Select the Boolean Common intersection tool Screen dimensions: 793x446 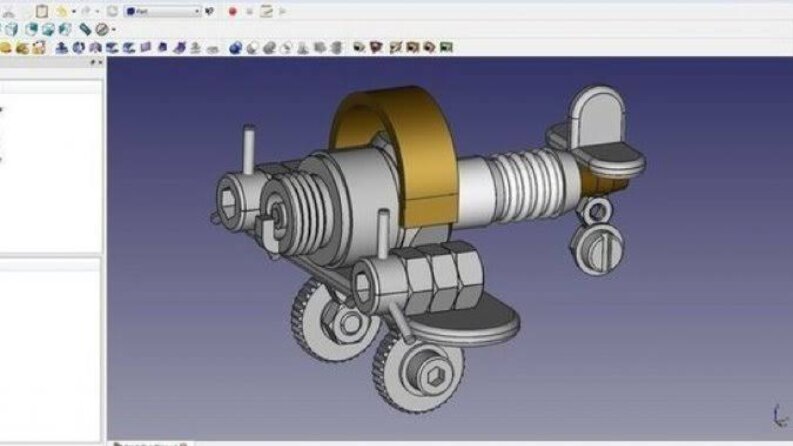point(286,48)
